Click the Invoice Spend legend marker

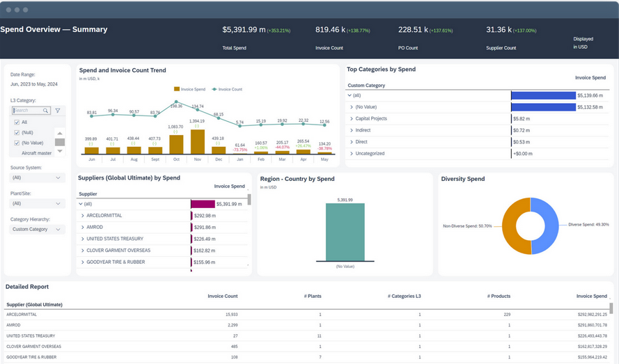[177, 89]
